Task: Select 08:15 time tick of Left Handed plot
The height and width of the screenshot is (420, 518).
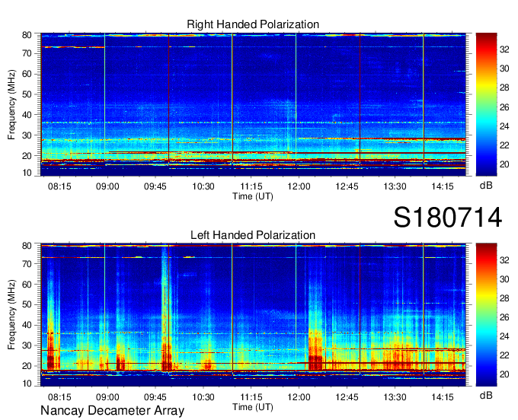Action: (59, 397)
